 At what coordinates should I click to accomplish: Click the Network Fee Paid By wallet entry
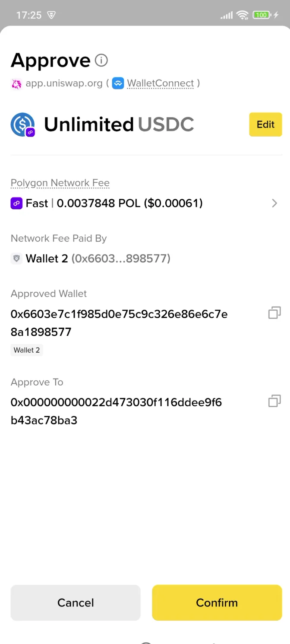[91, 258]
